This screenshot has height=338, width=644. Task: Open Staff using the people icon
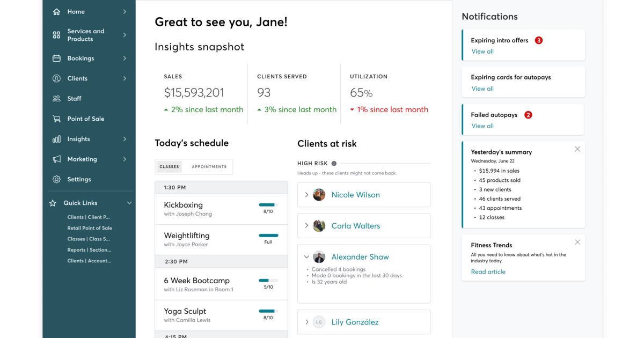(x=55, y=98)
